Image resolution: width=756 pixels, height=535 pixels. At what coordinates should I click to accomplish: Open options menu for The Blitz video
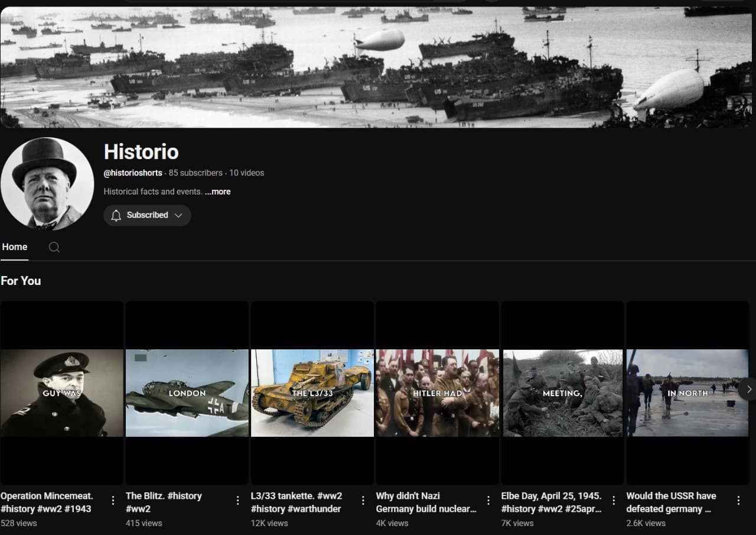pos(238,501)
